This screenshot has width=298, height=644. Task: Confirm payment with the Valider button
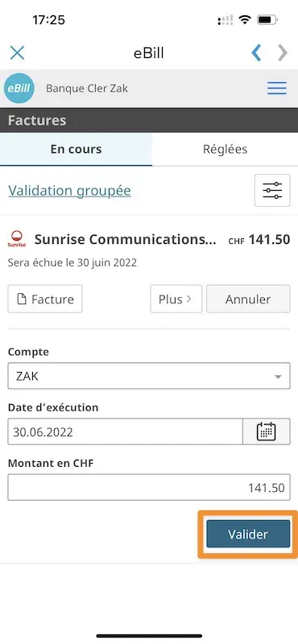248,534
